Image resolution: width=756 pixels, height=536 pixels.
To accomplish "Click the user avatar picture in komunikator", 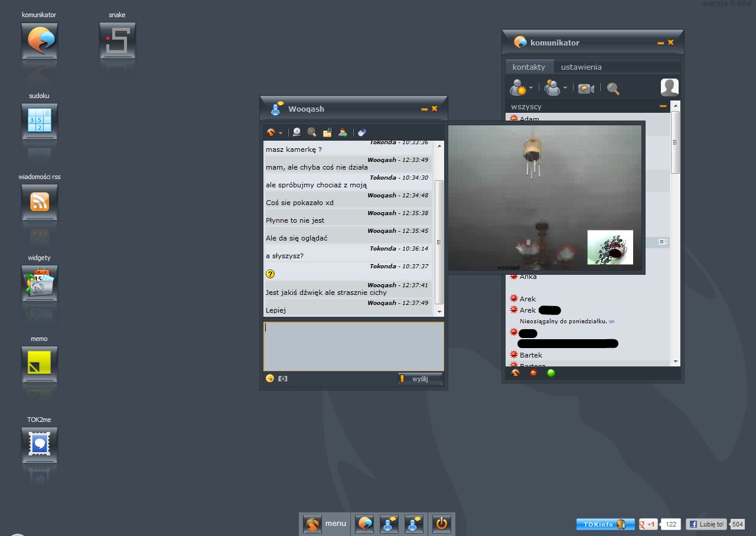I will tap(670, 87).
